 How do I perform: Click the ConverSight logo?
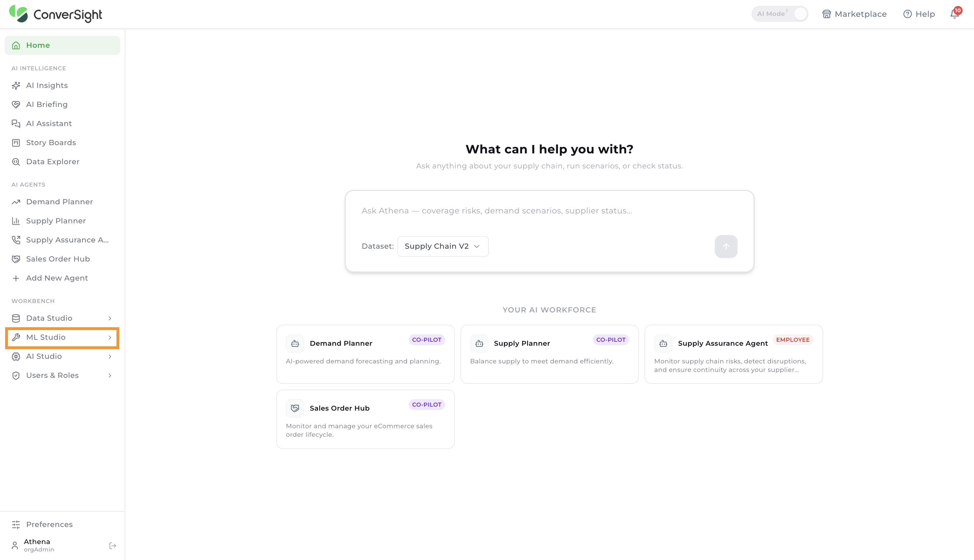click(56, 14)
